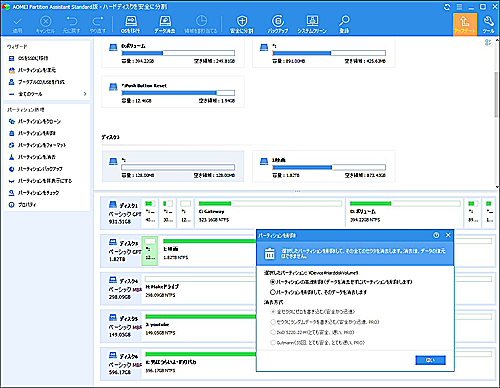Select DoD 5220.22-M wipe method radio
The width and height of the screenshot is (500, 388).
click(x=273, y=332)
